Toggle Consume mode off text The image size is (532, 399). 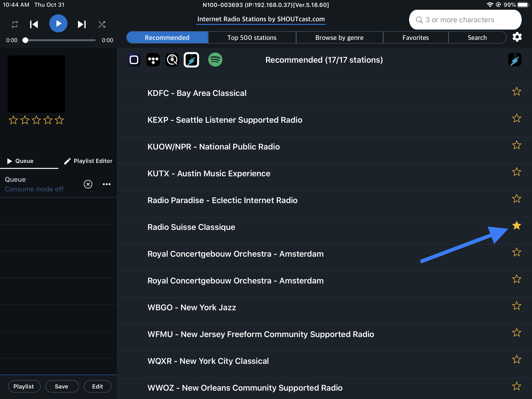[34, 189]
